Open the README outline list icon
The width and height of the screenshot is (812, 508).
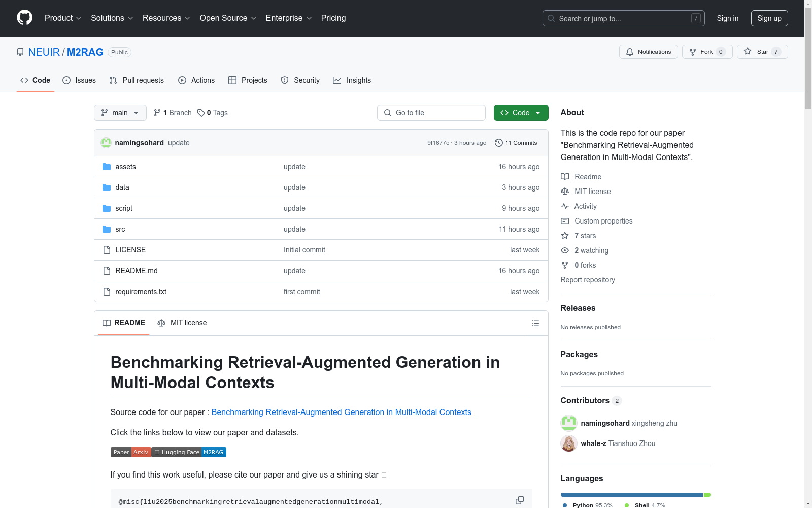(535, 323)
